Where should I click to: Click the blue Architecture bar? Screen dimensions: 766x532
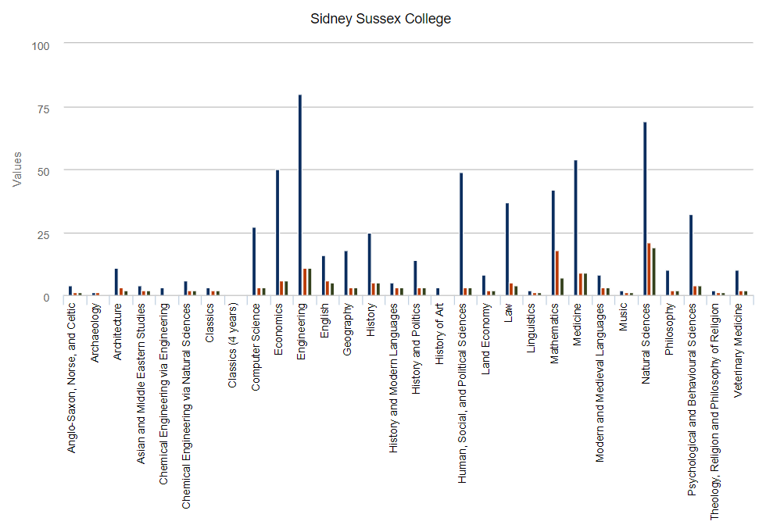tap(116, 281)
